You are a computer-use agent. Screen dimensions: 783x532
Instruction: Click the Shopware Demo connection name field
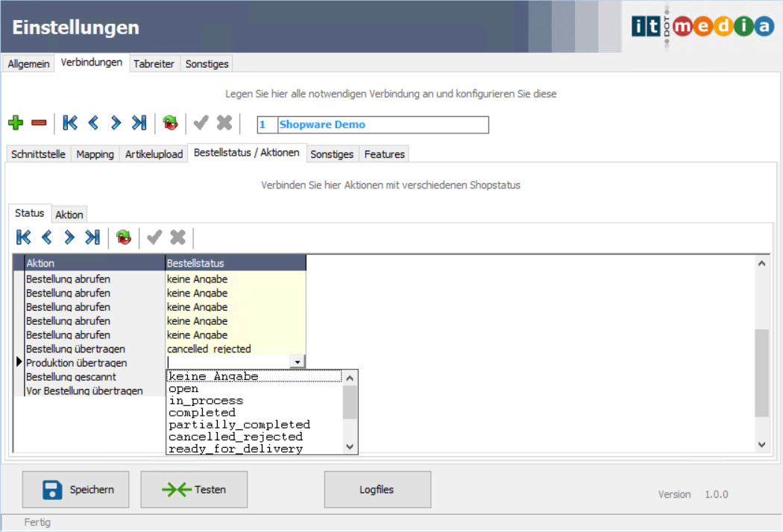[x=382, y=124]
